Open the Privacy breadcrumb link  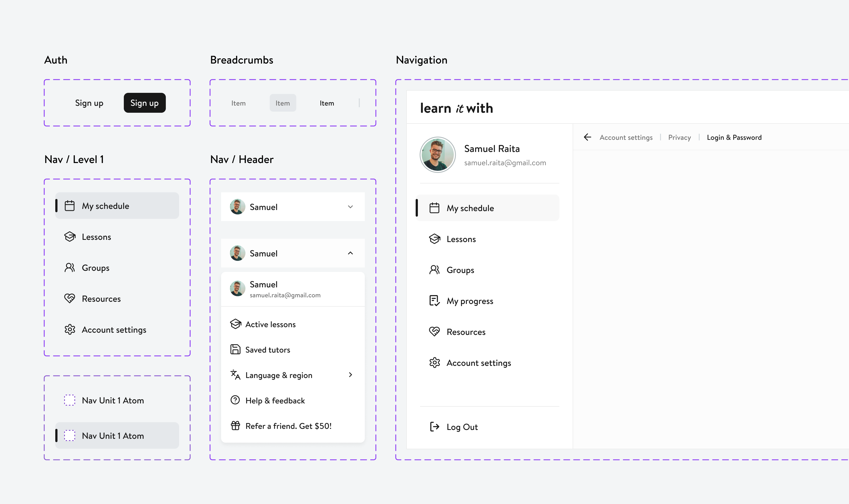[679, 138]
